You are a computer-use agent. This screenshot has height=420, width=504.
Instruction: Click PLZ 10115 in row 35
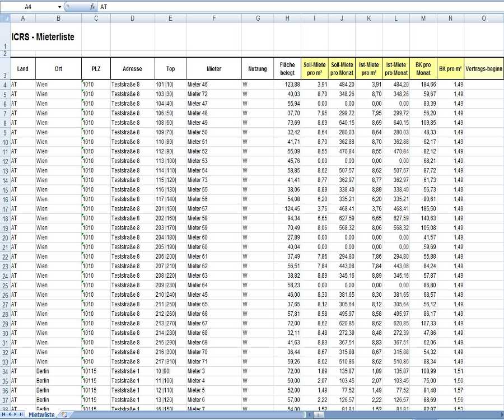tap(96, 381)
